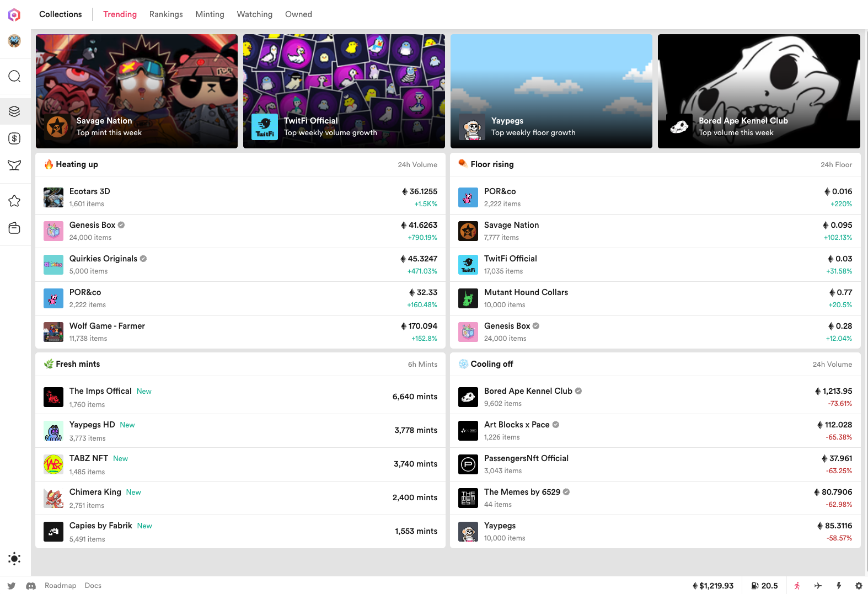Open Yaypegs top floor growth banner
This screenshot has width=868, height=594.
pyautogui.click(x=551, y=92)
